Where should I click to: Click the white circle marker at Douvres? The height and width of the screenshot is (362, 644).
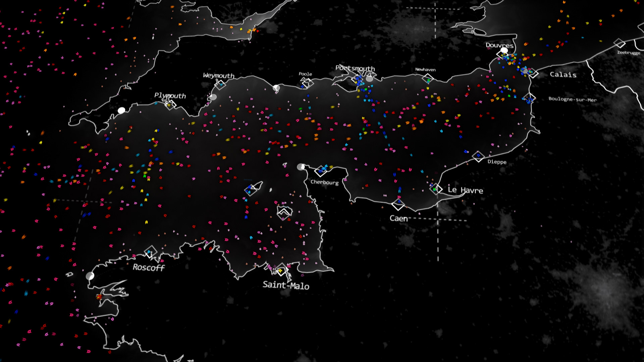(504, 51)
